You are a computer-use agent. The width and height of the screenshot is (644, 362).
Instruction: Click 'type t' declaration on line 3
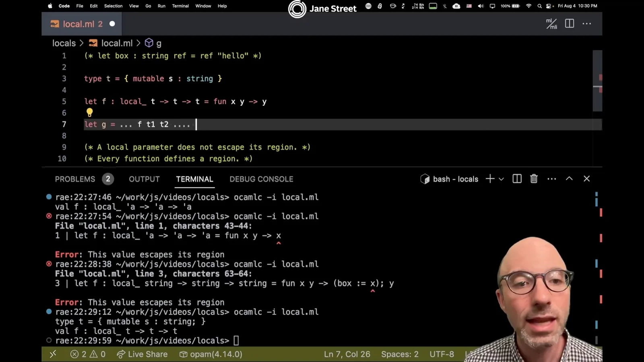(x=153, y=78)
